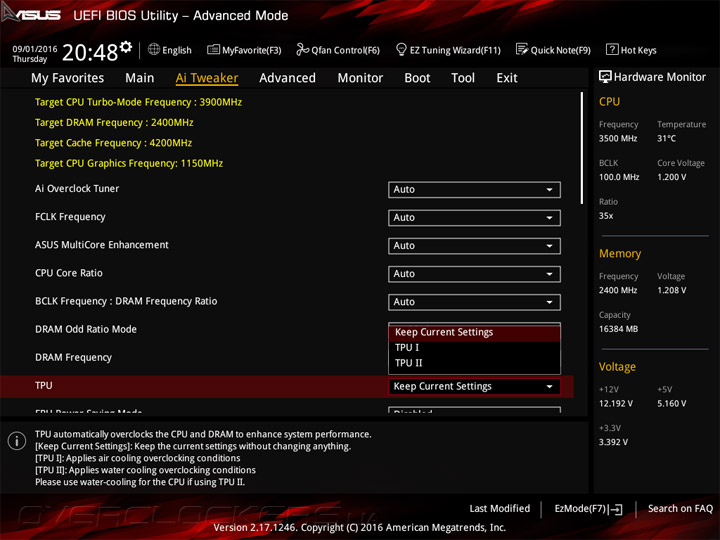Open the FCLK Frequency dropdown

point(474,218)
